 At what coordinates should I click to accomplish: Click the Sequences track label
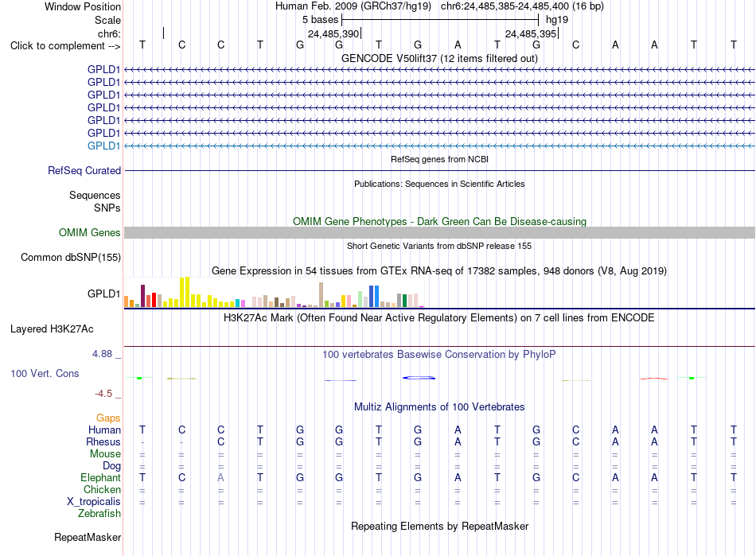[x=95, y=195]
